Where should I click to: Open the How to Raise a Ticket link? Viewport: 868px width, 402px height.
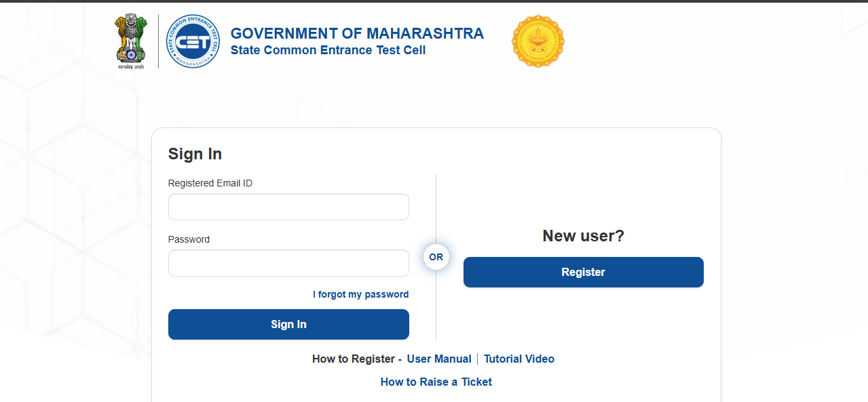[x=436, y=382]
